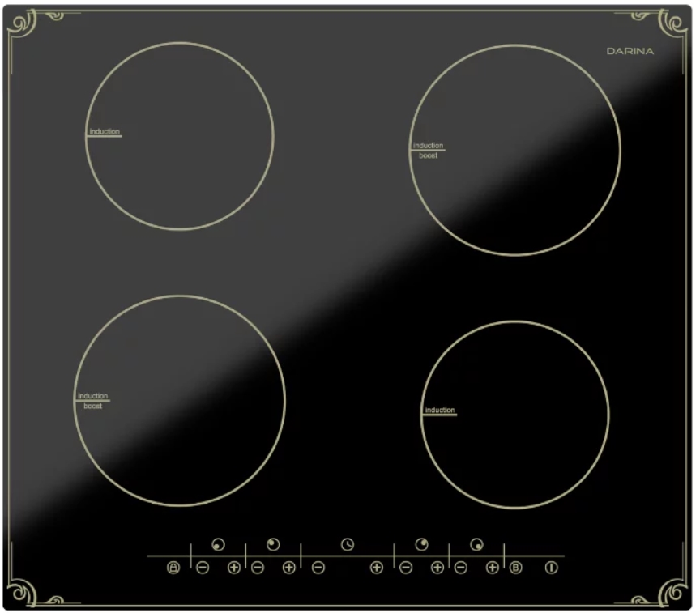Screen dimensions: 700x613
Task: Decrease the front-right zone power with minus
Action: coord(461,568)
